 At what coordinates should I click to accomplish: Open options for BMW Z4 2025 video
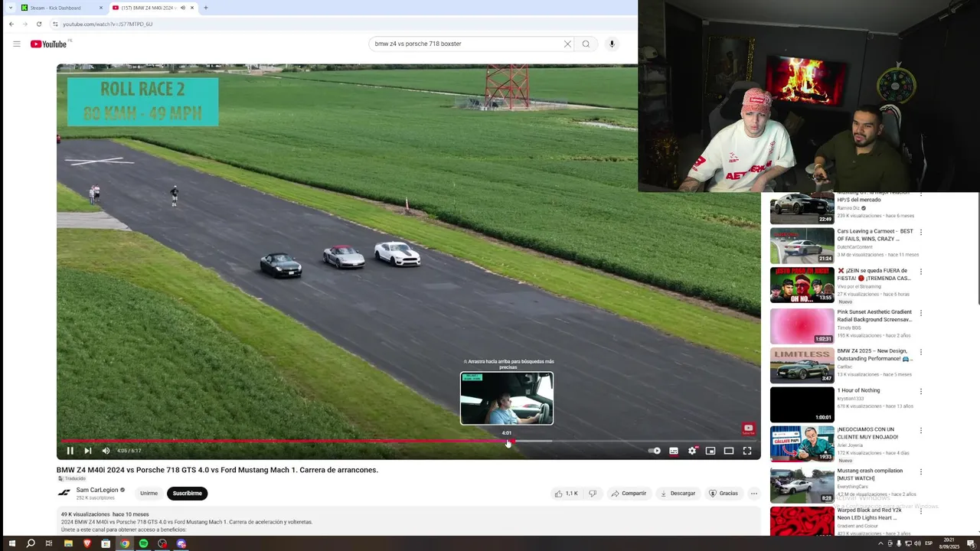920,352
